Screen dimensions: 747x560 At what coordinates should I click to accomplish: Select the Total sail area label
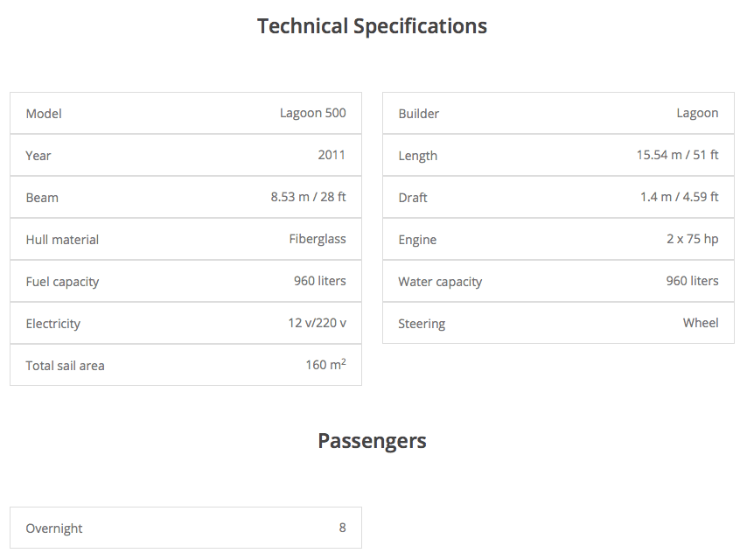65,366
